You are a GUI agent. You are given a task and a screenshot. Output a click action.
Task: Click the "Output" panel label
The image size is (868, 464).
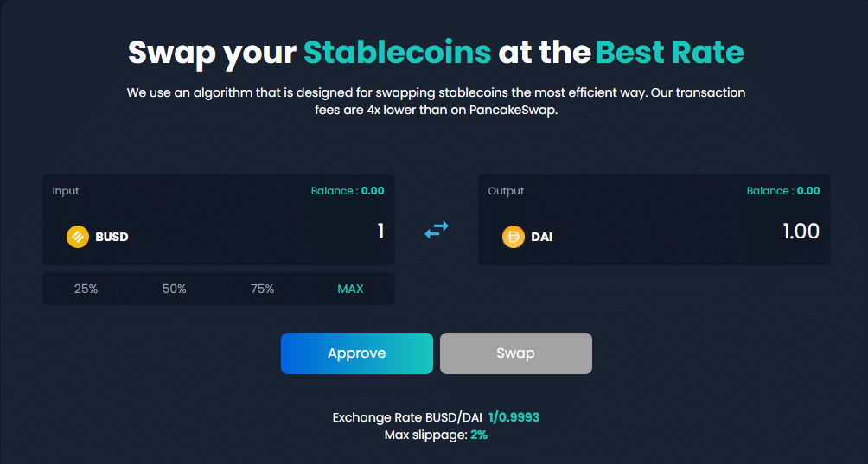pos(506,191)
